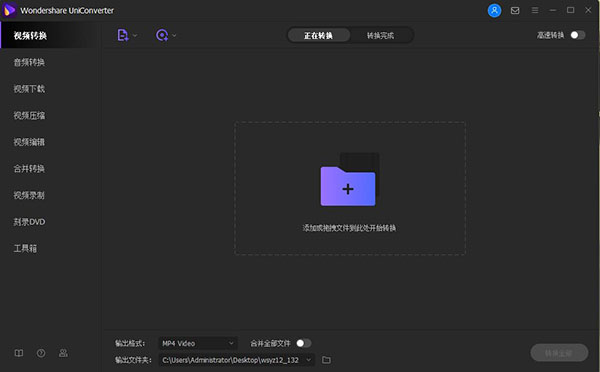Click the Load DVD disc icon
Screen dimensions: 600x372
click(x=162, y=35)
